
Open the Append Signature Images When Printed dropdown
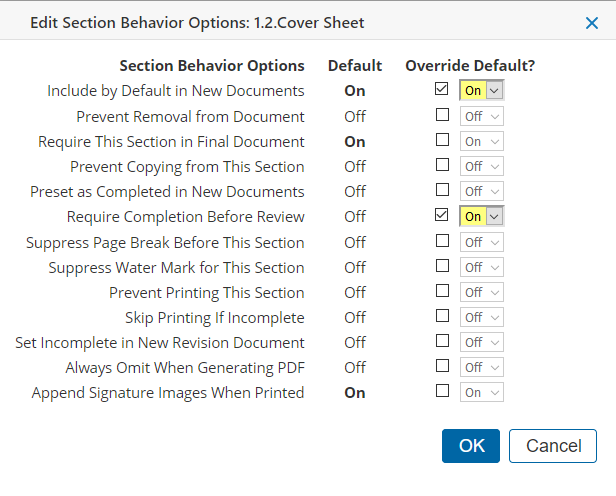pyautogui.click(x=482, y=393)
